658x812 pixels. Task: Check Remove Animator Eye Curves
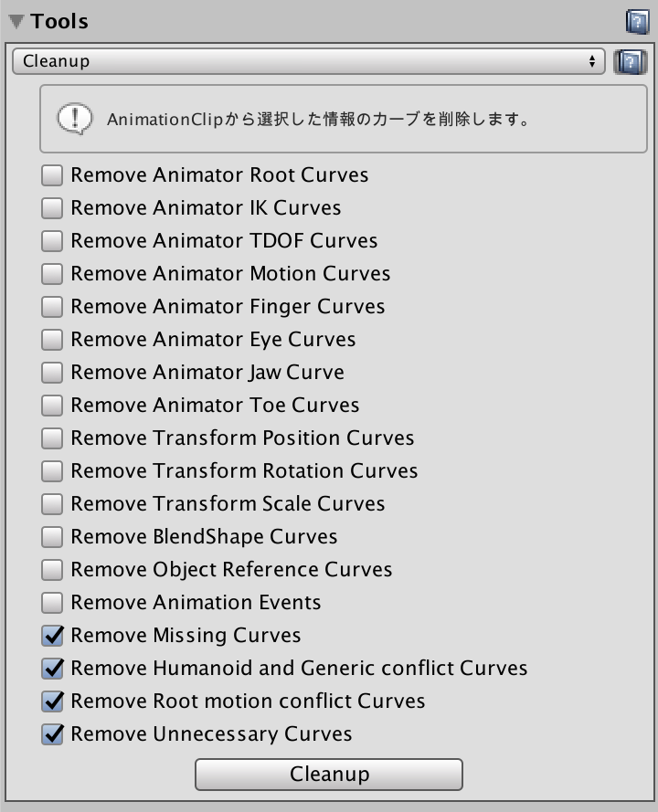tap(53, 340)
